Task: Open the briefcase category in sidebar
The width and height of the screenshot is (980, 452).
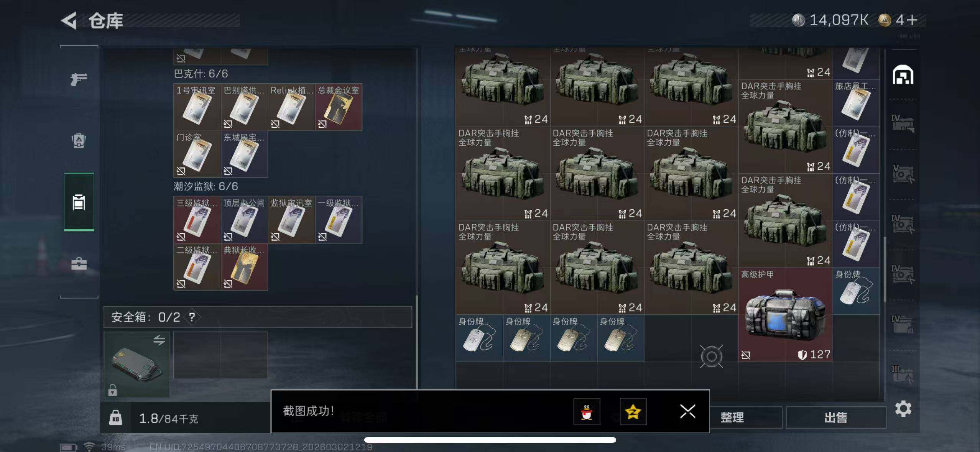Action: coord(79,264)
